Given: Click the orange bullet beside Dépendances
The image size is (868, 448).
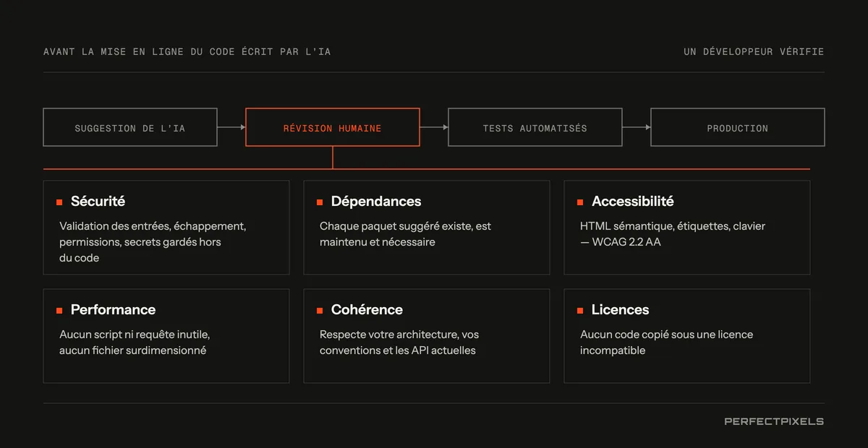Looking at the screenshot, I should (x=320, y=202).
